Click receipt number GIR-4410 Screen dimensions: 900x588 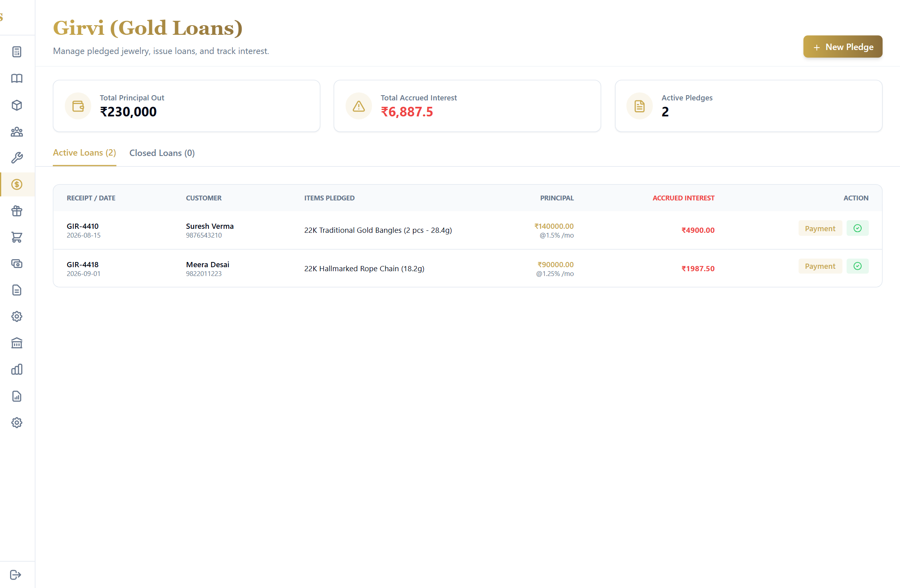coord(82,226)
